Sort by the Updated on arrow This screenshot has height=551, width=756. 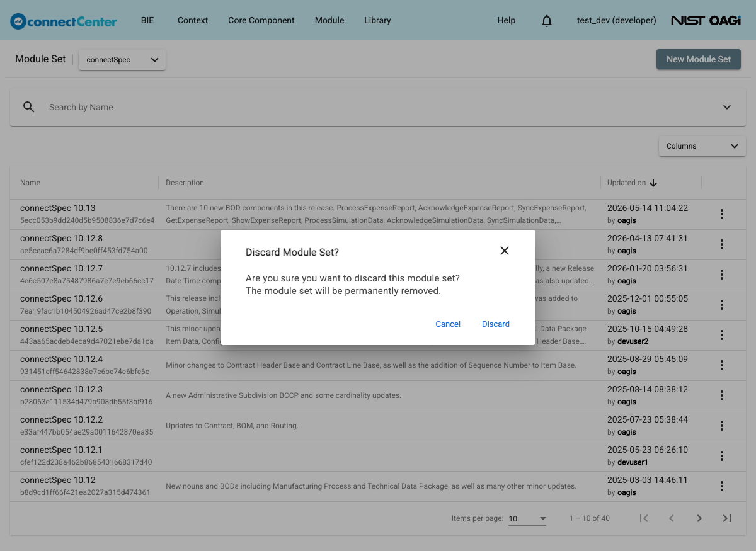(653, 183)
